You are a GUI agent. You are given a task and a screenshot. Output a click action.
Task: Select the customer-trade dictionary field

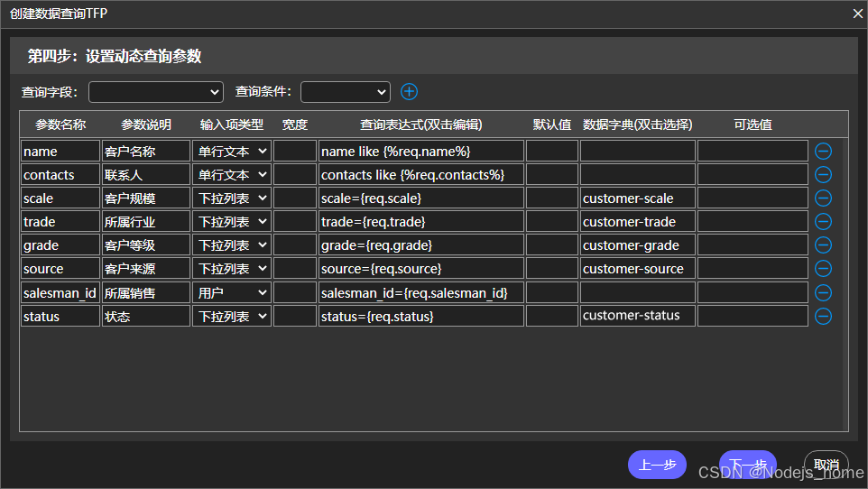[638, 222]
